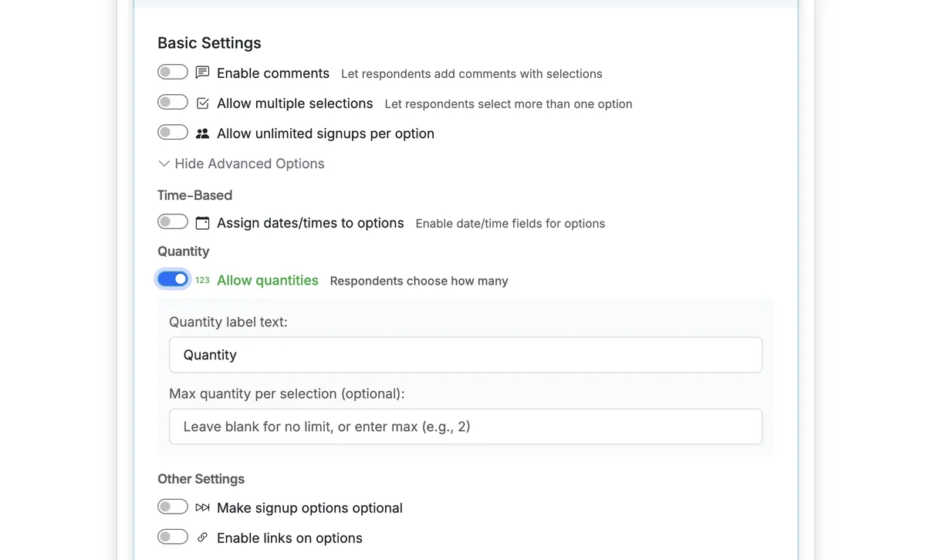This screenshot has width=926, height=560.
Task: Enable Allow unlimited signups per option
Action: [x=172, y=131]
